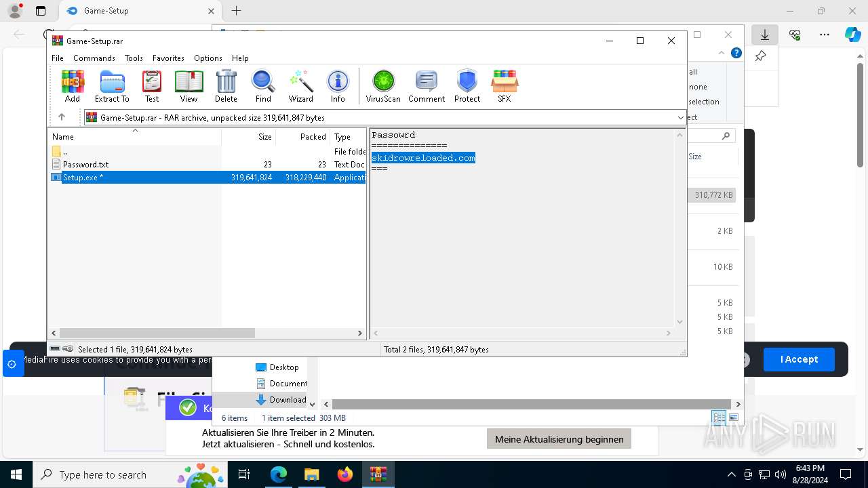Select the parent folder '..' entry
Screen dimensions: 868x488
coord(208,152)
